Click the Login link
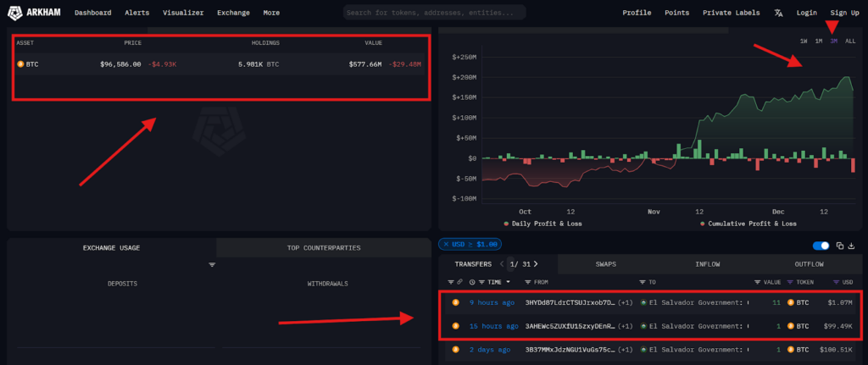 [x=806, y=13]
